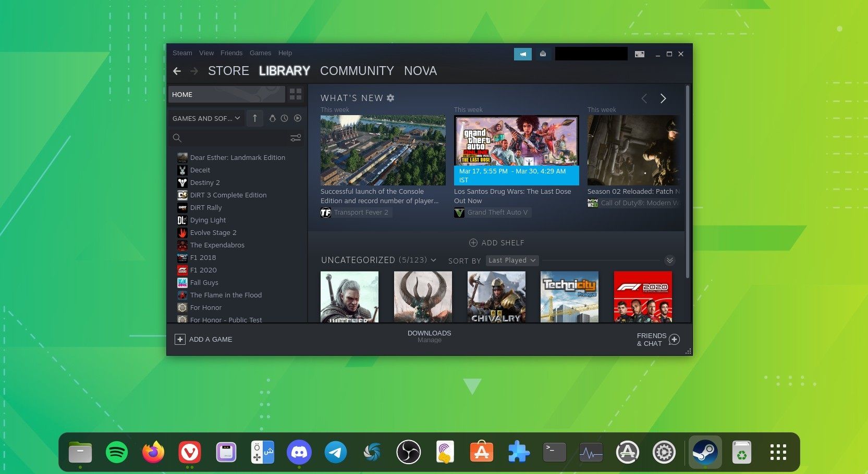Click the announcements megaphone icon

point(522,54)
